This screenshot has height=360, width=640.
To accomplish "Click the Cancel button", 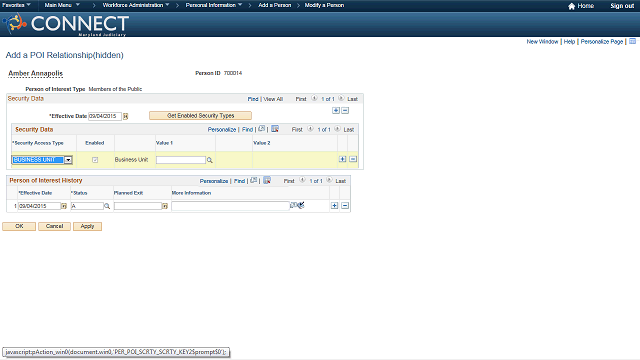I will click(54, 226).
